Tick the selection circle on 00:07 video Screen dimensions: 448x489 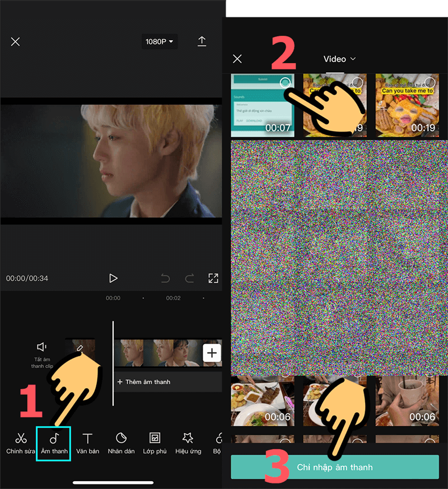click(x=284, y=83)
